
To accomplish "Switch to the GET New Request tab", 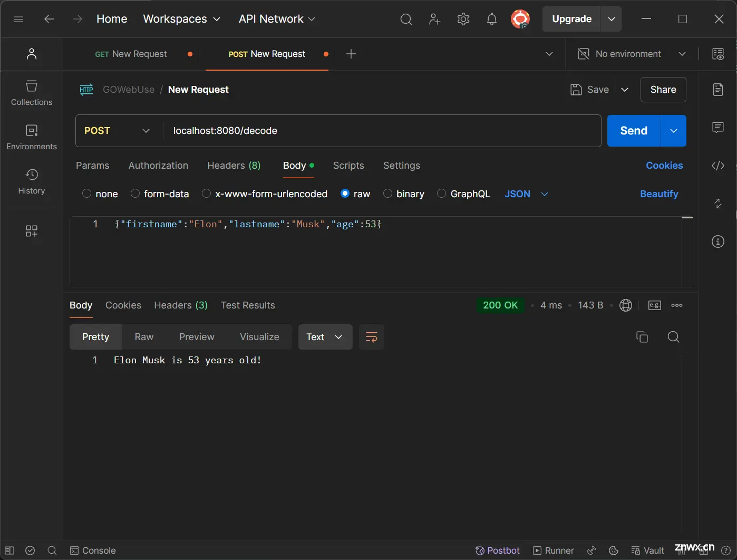I will (131, 54).
